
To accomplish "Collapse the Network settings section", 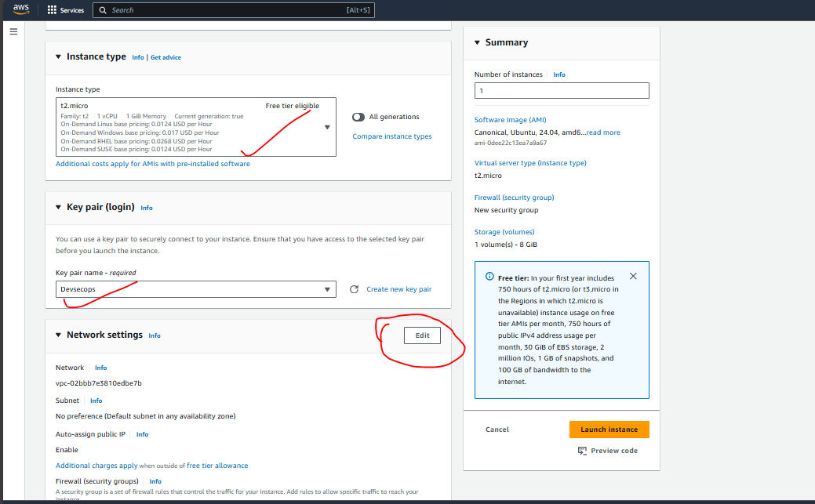I will pyautogui.click(x=58, y=335).
